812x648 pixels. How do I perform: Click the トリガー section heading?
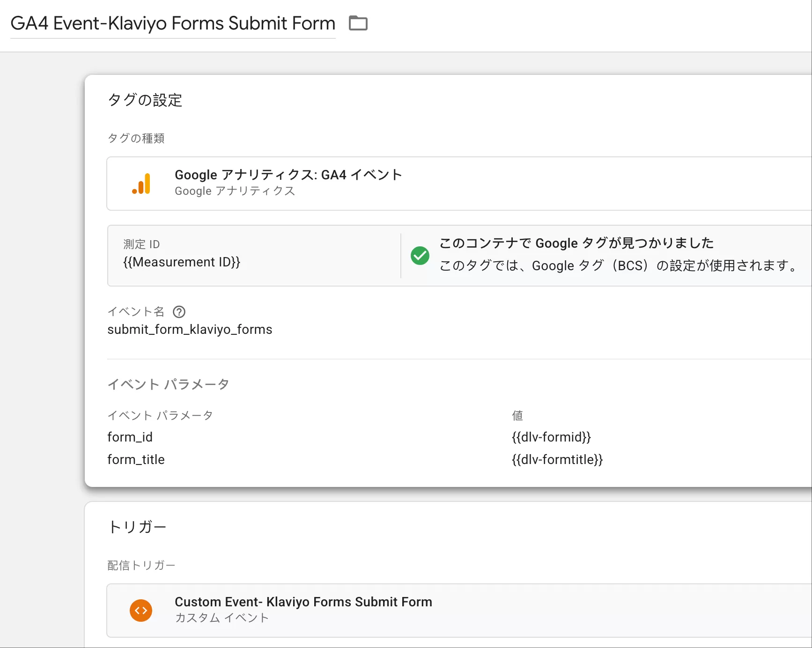pos(137,527)
